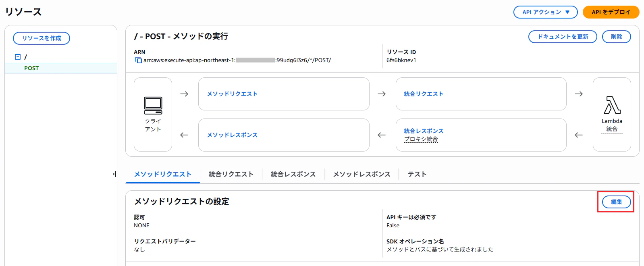Click the Lambda integration icon
This screenshot has height=266, width=644.
click(612, 105)
